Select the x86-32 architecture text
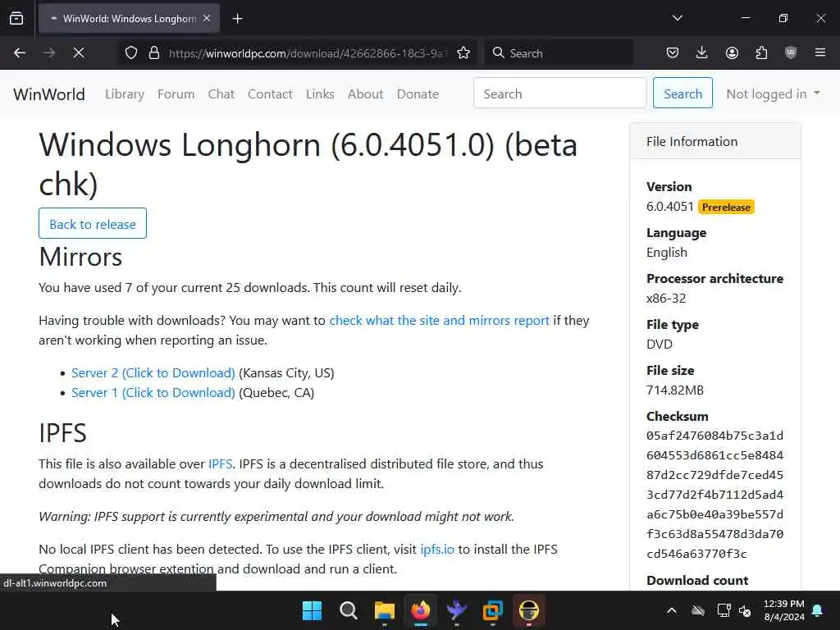The image size is (840, 630). pyautogui.click(x=666, y=299)
